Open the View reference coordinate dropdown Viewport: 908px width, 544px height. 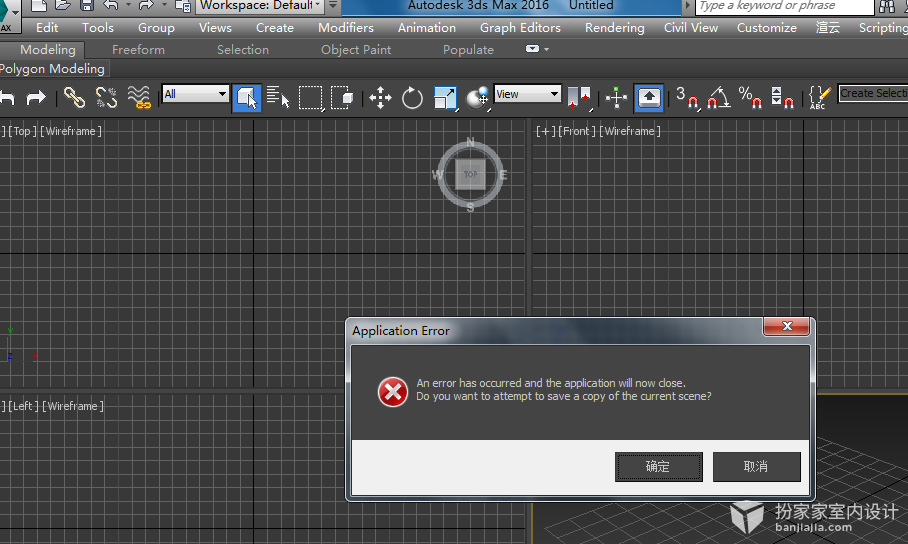(528, 94)
